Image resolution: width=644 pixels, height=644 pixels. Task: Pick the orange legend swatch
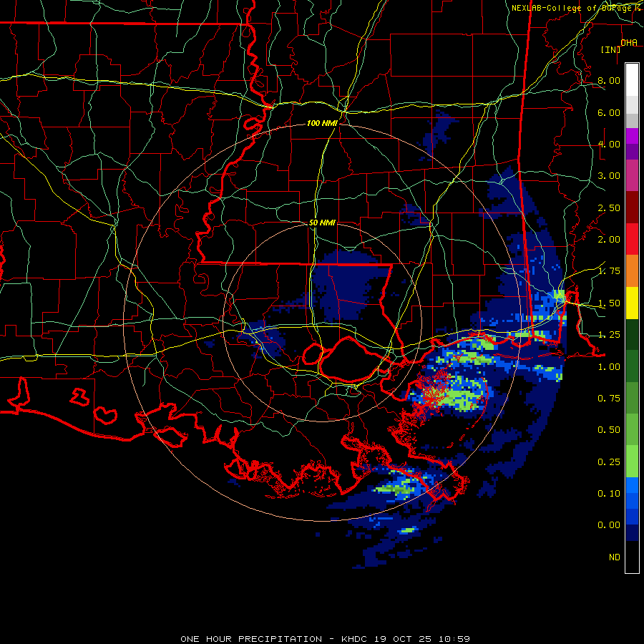pyautogui.click(x=632, y=271)
